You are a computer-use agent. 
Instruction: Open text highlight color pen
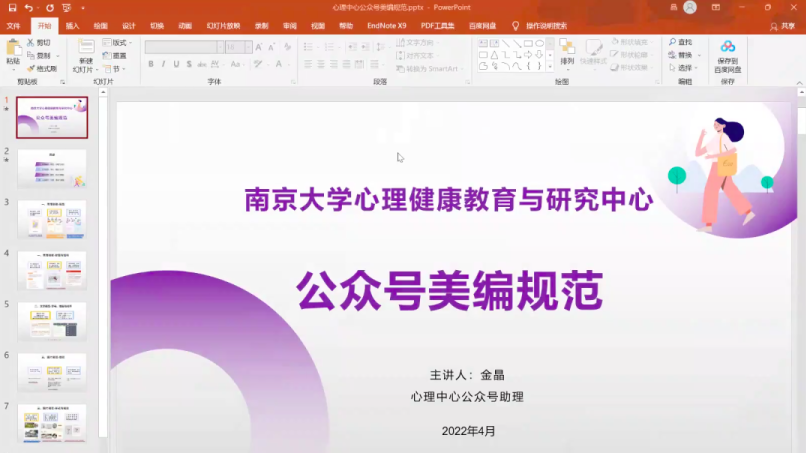[x=258, y=64]
